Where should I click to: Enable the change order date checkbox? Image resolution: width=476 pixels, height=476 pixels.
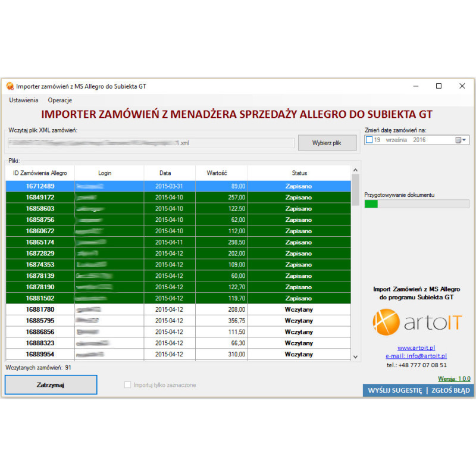coord(369,140)
